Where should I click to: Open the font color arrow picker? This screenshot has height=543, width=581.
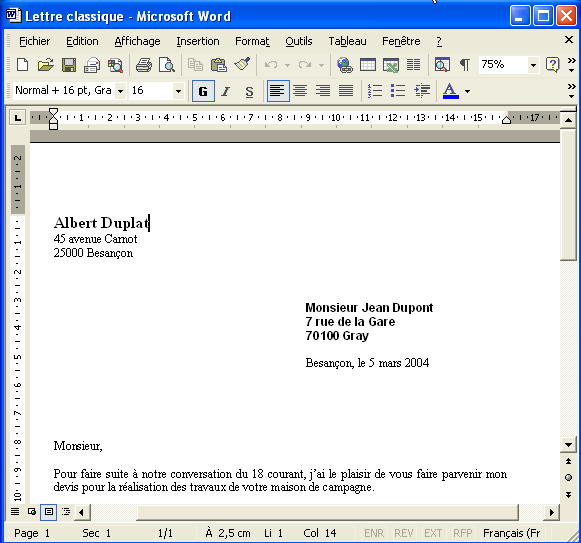(468, 91)
